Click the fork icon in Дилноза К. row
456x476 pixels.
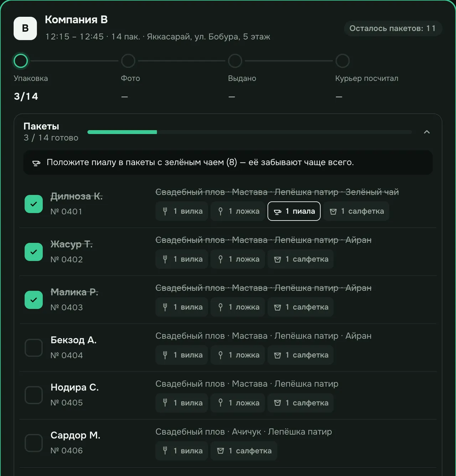[x=165, y=211]
